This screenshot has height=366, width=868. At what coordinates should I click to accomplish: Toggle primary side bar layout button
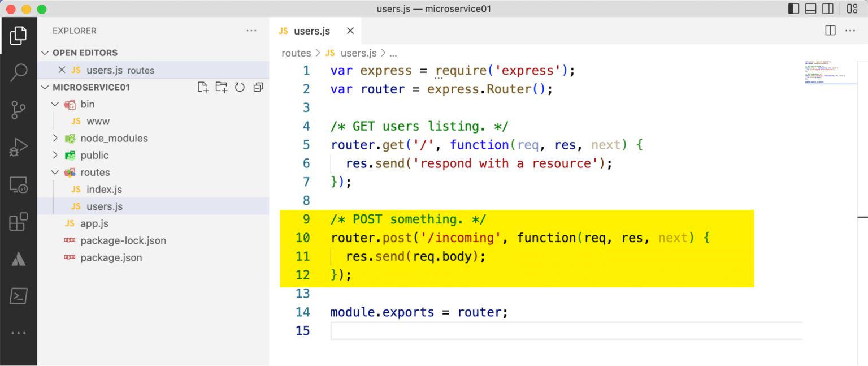point(793,9)
